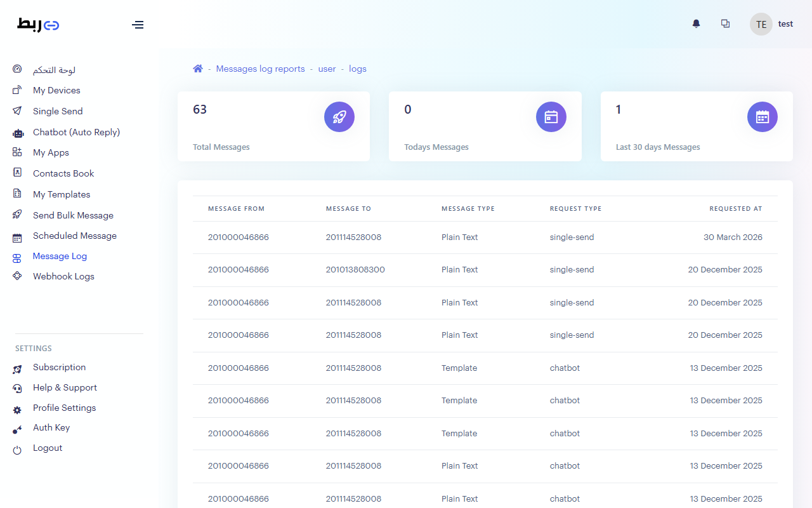812x508 pixels.
Task: Open the test user profile menu
Action: tap(771, 24)
